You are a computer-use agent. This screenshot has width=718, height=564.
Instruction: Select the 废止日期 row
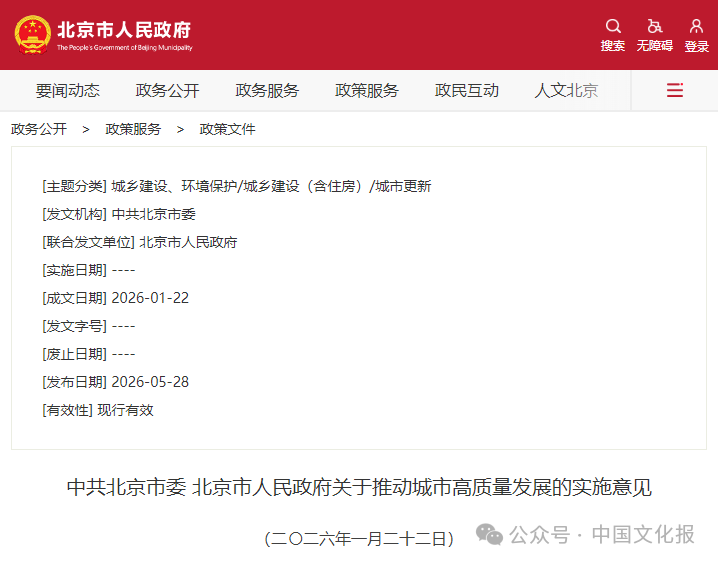point(89,354)
